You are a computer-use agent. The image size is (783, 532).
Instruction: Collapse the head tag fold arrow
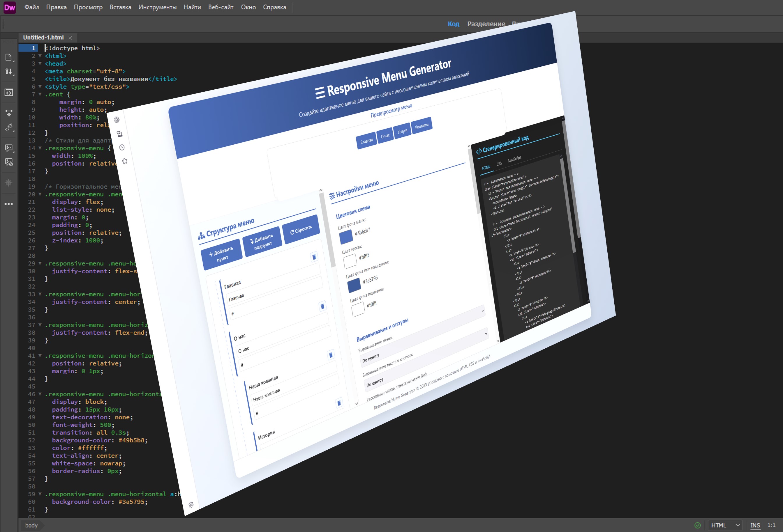pos(40,64)
